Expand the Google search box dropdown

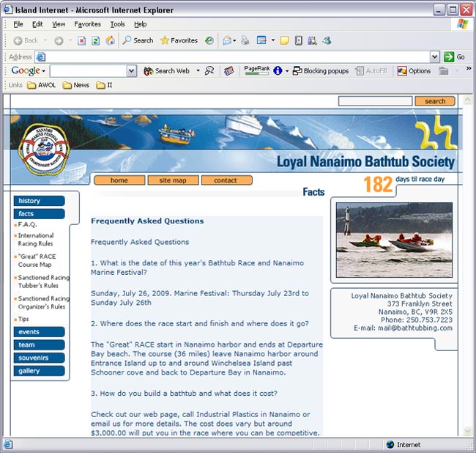(x=131, y=71)
